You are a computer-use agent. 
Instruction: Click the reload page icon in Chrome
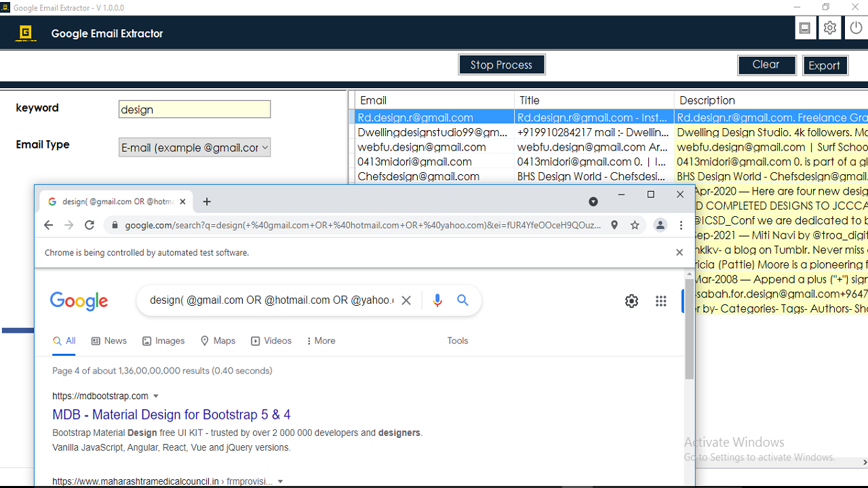tap(89, 225)
